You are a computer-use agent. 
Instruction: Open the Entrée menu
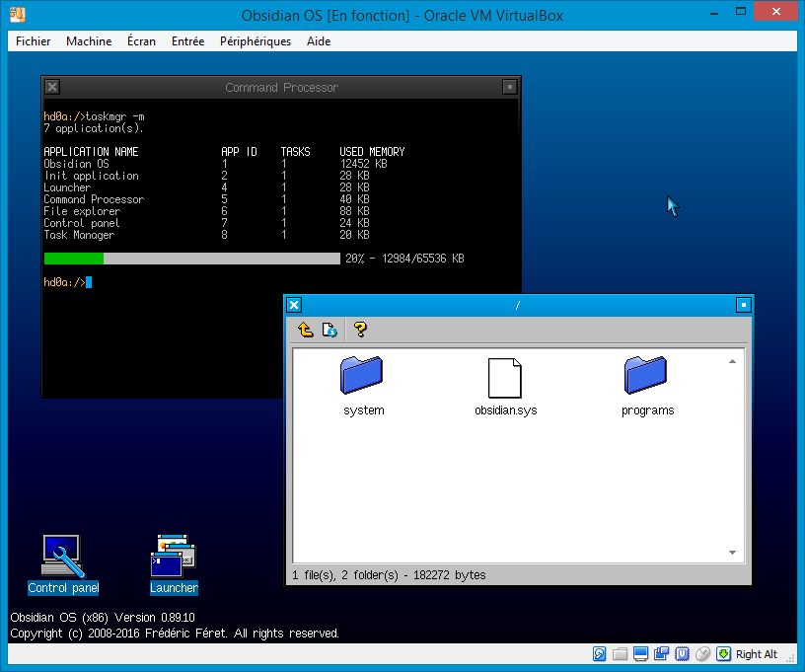coord(187,41)
